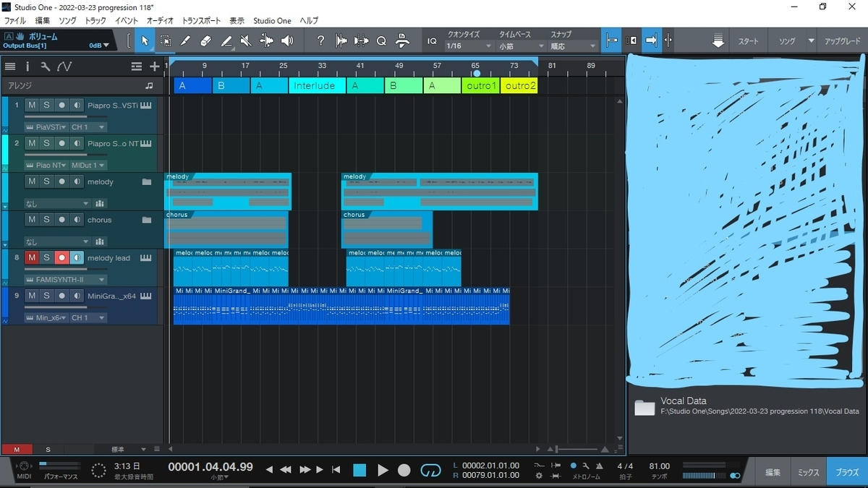
Task: Open the question mark help tool
Action: (321, 41)
